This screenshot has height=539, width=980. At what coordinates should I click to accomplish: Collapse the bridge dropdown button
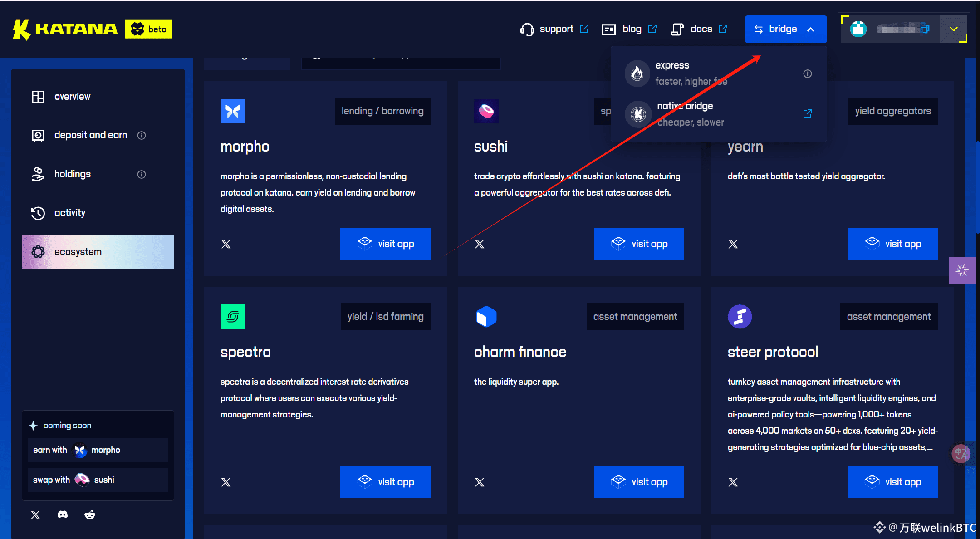point(785,29)
